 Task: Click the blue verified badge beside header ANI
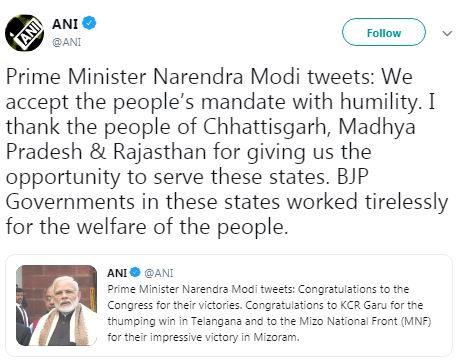point(89,23)
